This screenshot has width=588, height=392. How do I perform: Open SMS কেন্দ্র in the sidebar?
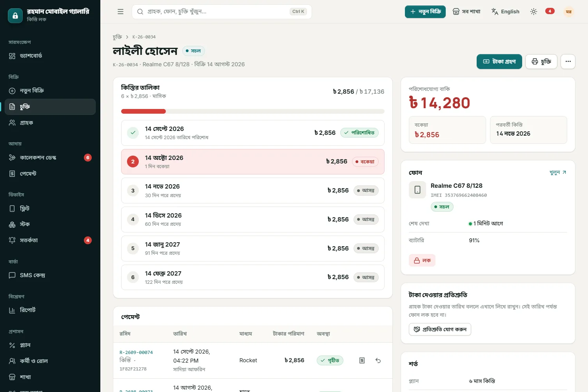(x=50, y=275)
